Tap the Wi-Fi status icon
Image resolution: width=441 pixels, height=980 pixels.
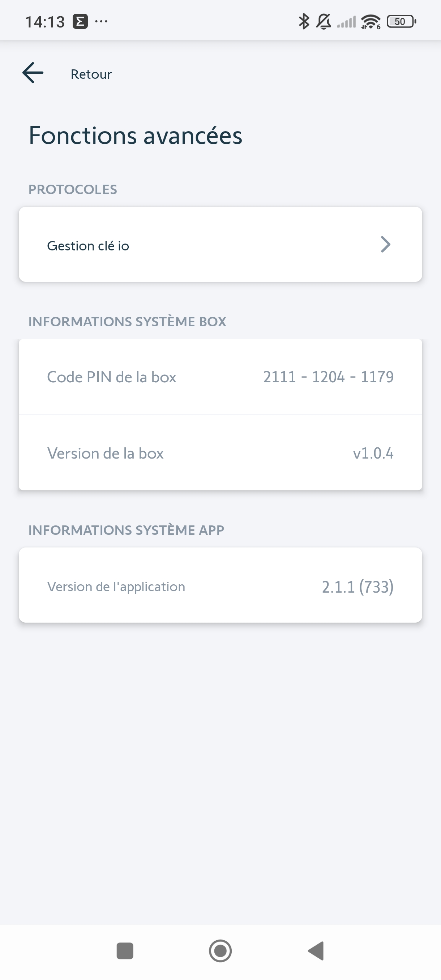click(370, 22)
